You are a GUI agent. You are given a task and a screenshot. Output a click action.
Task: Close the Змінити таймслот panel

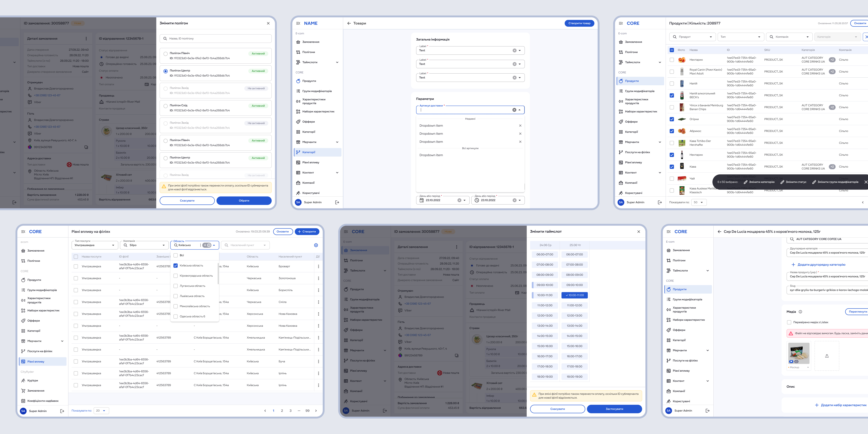[639, 231]
